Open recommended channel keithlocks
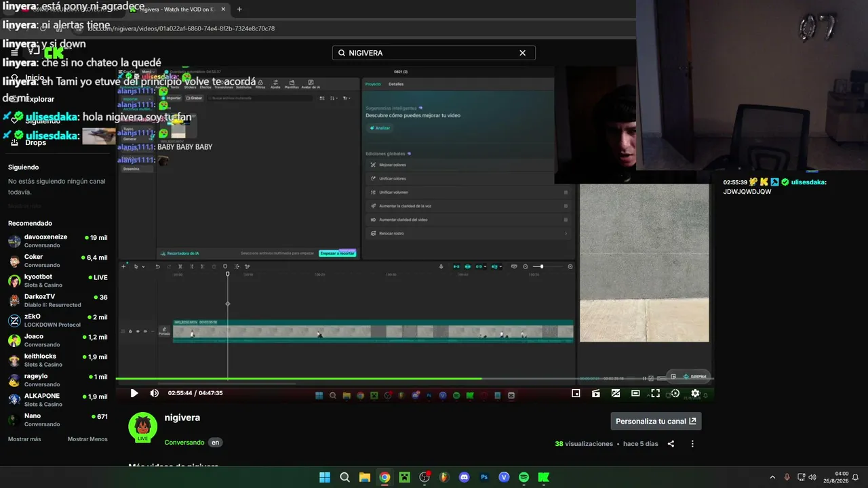868x488 pixels. coord(58,361)
